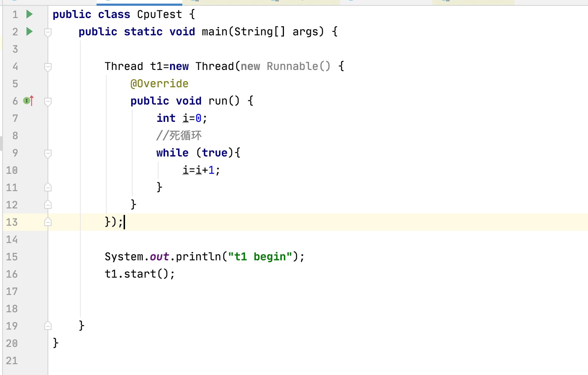This screenshot has width=588, height=375.
Task: Open the implements-method marker beside run()
Action: pyautogui.click(x=28, y=101)
